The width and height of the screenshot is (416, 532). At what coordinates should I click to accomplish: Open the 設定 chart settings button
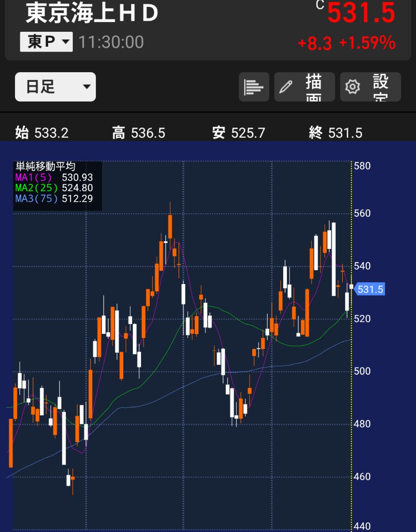(x=371, y=87)
